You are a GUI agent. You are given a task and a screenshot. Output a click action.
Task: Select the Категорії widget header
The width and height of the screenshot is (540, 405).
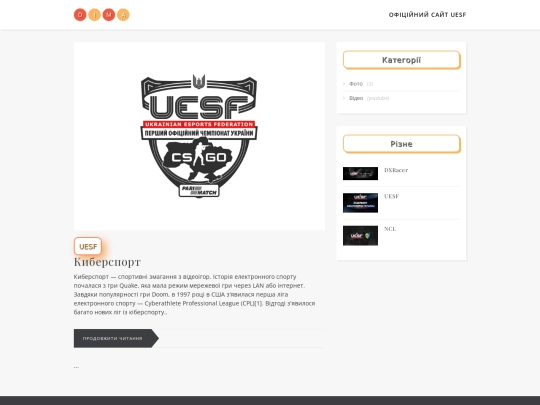coord(402,60)
